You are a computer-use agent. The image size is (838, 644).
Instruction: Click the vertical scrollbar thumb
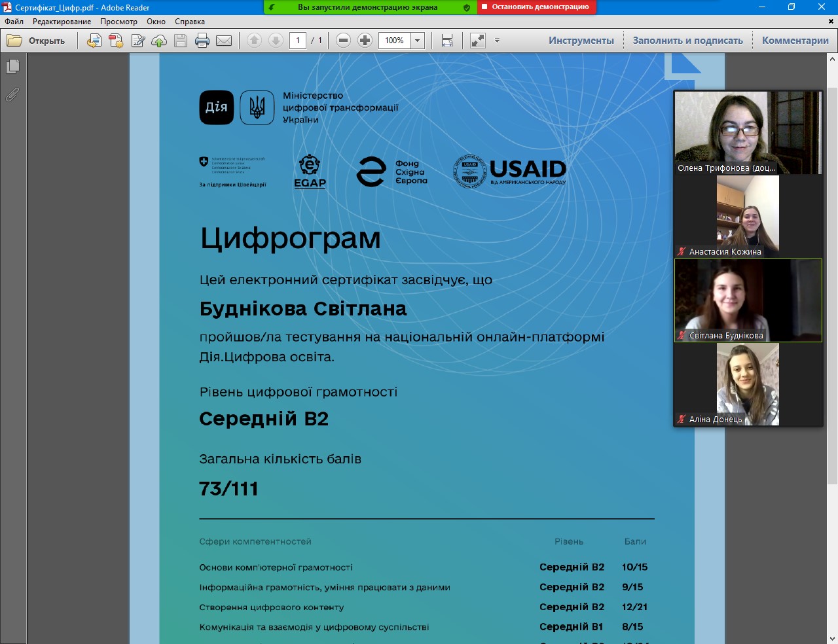pos(832,281)
